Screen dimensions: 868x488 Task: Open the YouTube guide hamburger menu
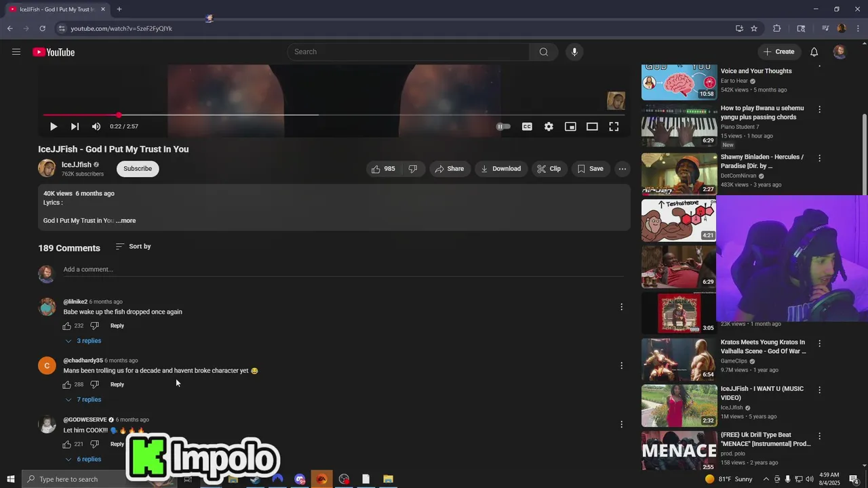[16, 52]
